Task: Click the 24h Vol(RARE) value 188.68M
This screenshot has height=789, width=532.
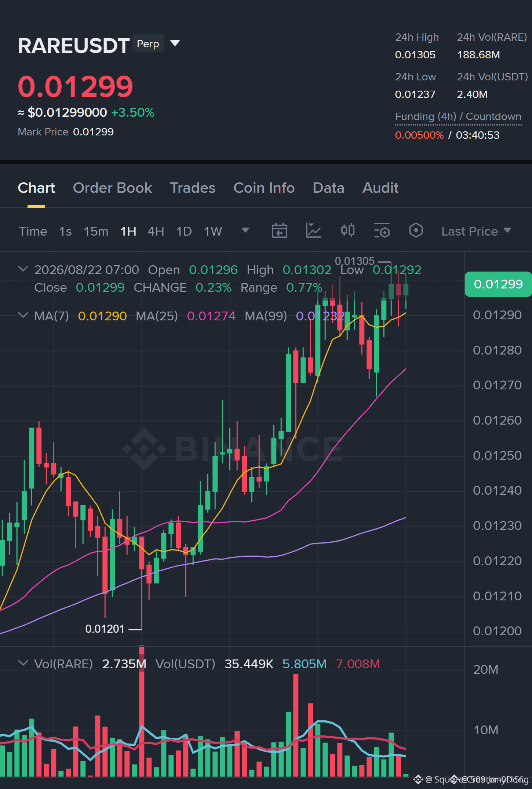Action: click(478, 55)
